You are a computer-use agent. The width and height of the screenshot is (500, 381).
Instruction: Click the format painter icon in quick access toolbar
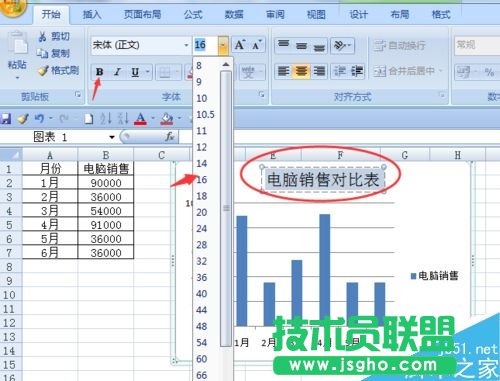23,119
